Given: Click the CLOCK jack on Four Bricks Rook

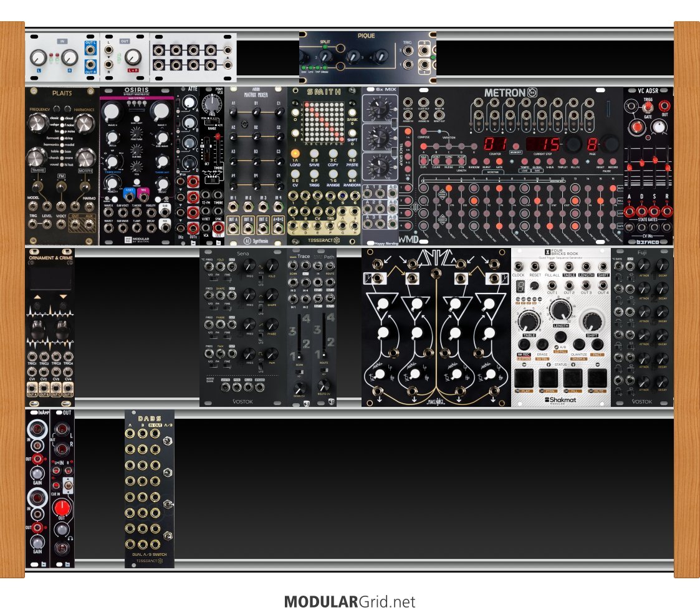Looking at the screenshot, I should coord(519,267).
